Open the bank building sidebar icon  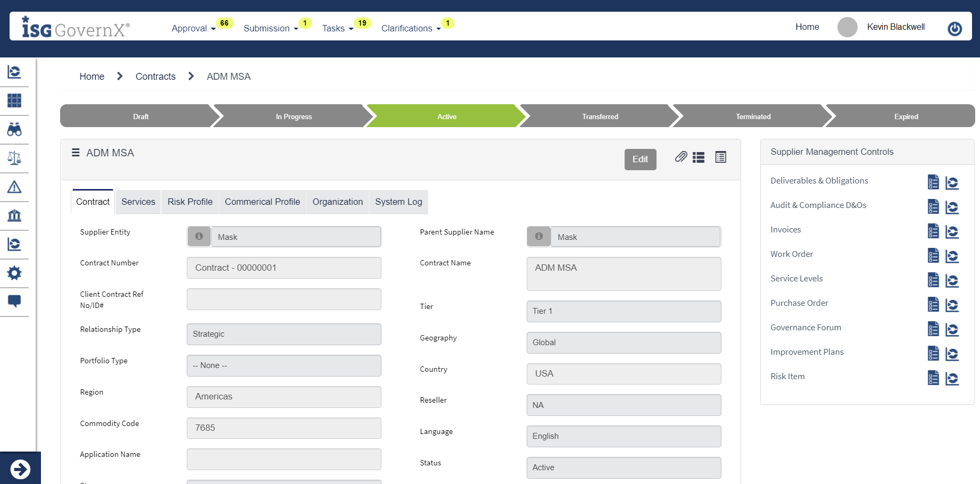[14, 215]
